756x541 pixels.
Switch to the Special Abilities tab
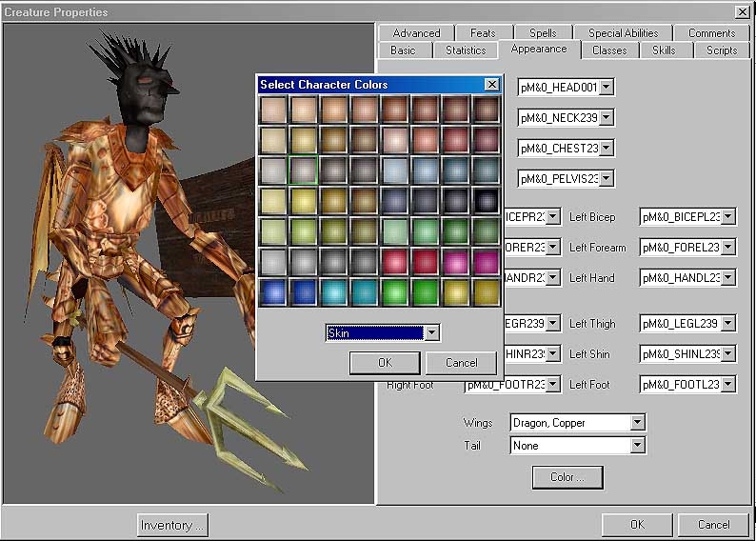coord(624,33)
